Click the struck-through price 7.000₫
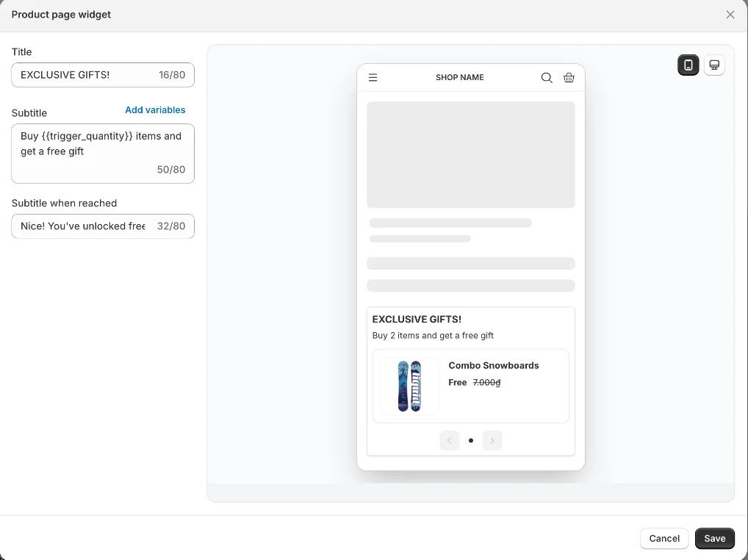 (x=486, y=383)
